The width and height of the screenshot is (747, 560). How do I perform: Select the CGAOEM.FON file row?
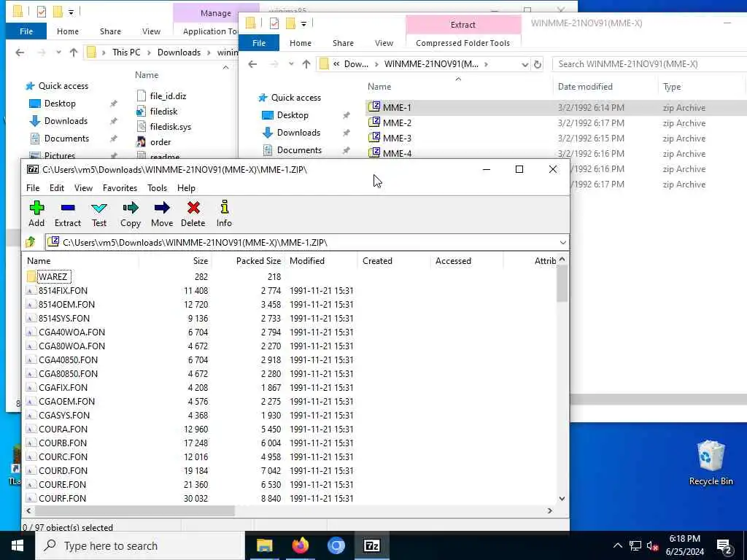pos(66,402)
